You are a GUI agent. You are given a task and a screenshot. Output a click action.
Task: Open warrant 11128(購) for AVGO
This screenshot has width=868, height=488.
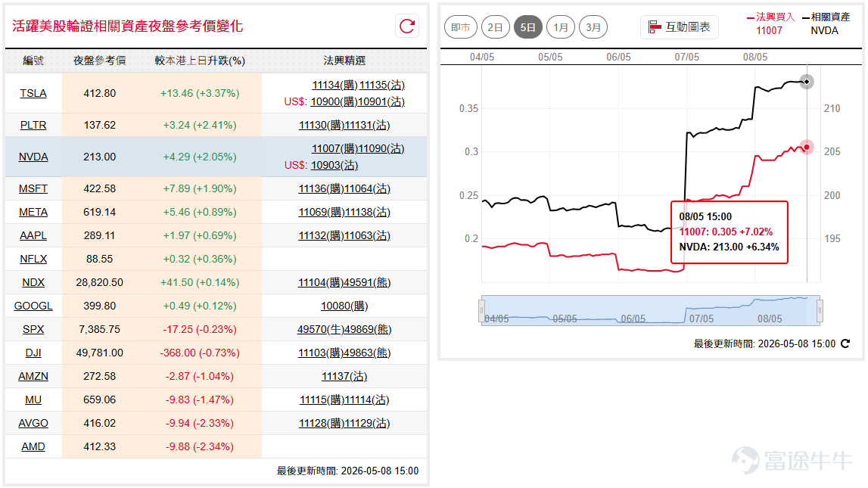click(x=321, y=423)
